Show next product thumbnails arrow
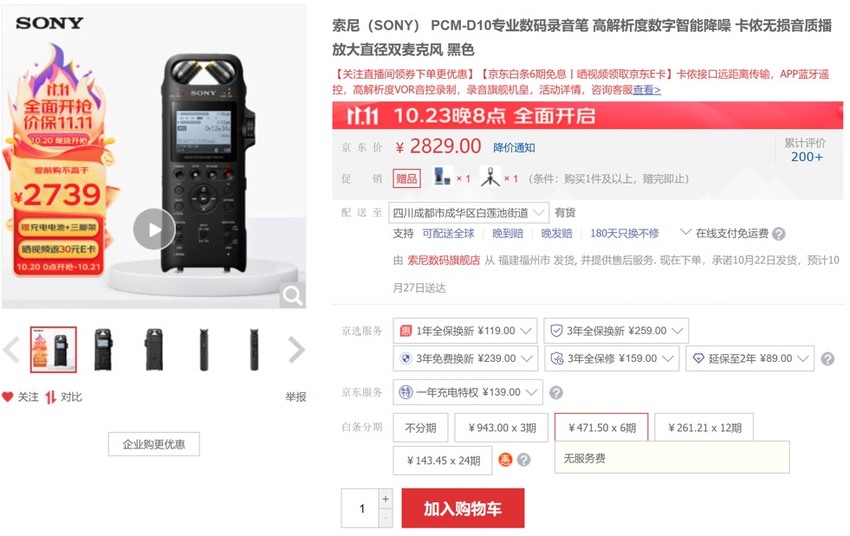 click(296, 350)
